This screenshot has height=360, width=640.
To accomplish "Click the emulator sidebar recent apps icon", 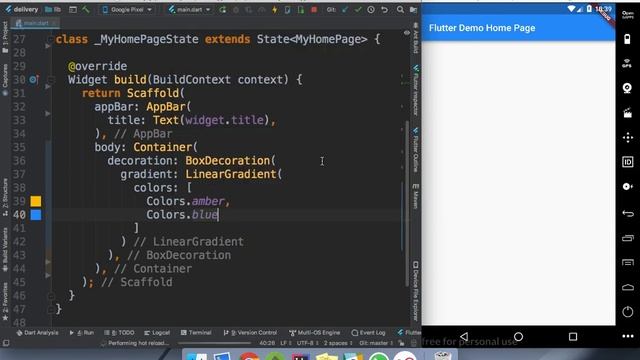I will pos(628,238).
